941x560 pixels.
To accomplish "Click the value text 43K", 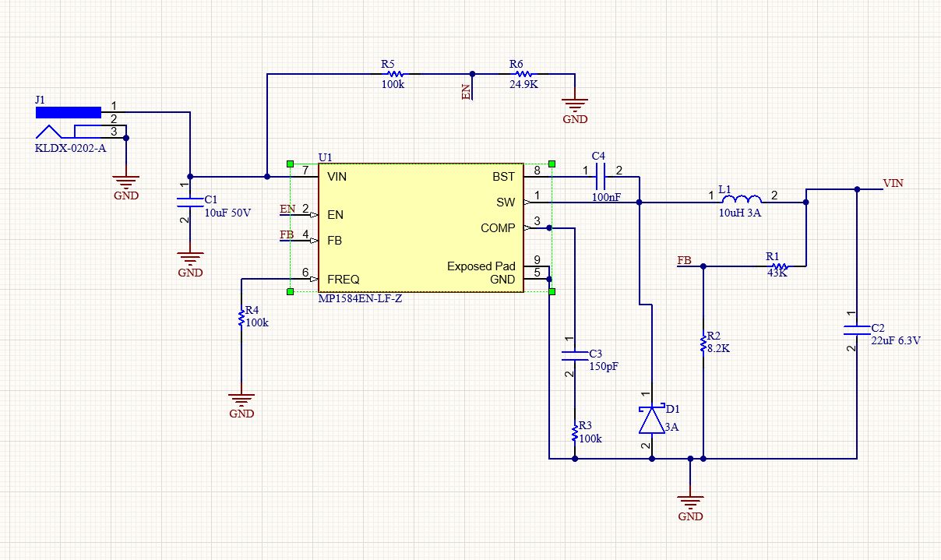I will tap(778, 274).
